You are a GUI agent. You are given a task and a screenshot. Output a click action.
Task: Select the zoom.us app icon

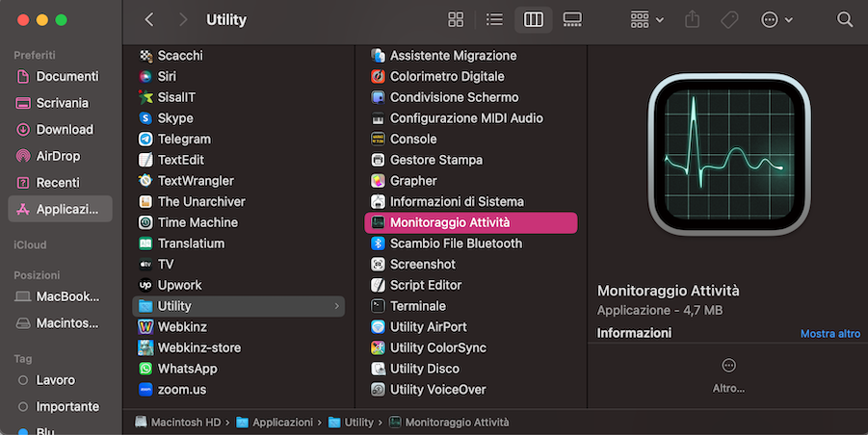pyautogui.click(x=145, y=390)
